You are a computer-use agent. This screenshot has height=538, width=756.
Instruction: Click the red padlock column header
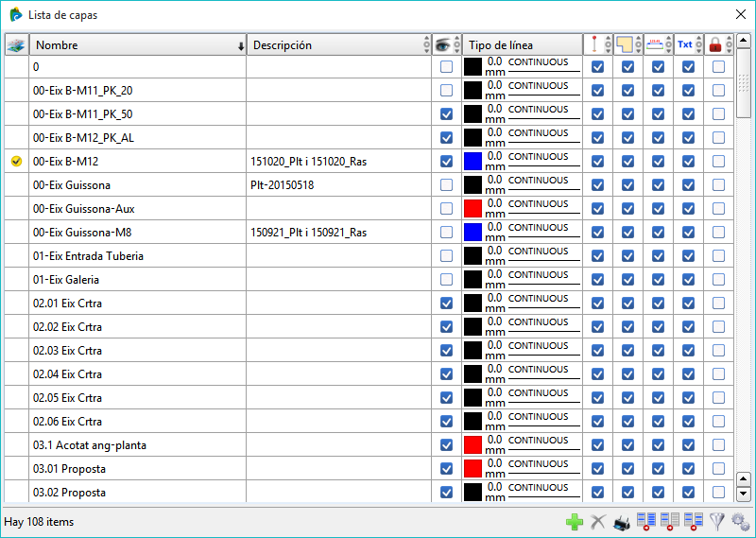(715, 44)
